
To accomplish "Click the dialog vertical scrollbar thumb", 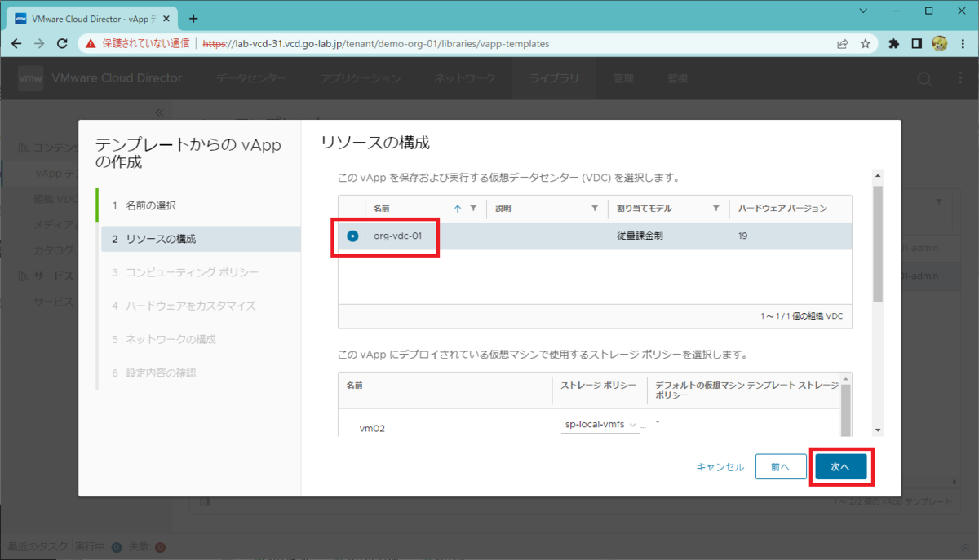I will (x=878, y=244).
